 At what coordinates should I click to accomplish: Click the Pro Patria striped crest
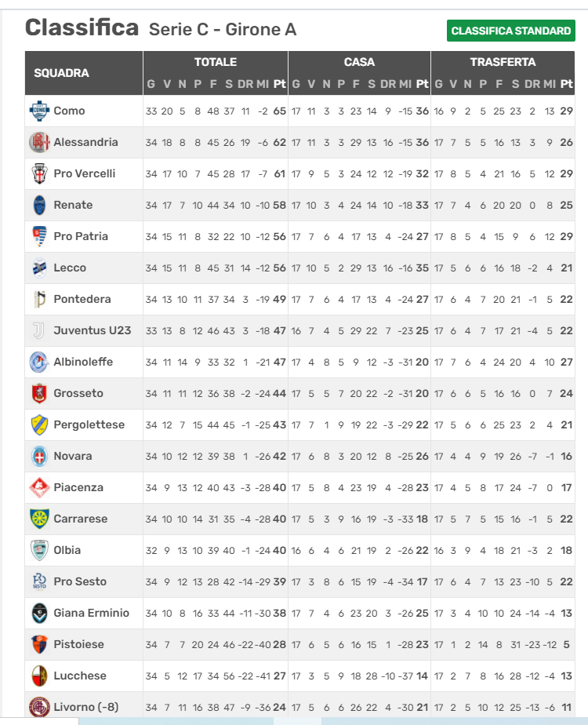[39, 236]
